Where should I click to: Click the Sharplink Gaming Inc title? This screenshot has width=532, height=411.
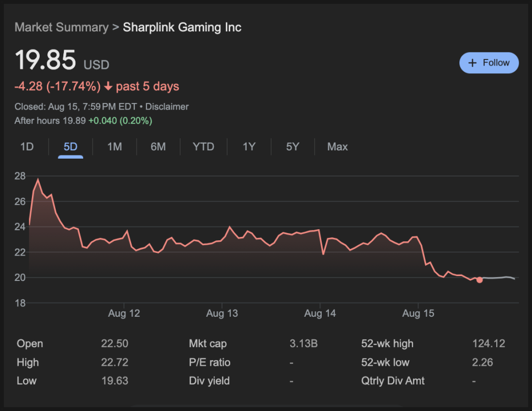tap(182, 27)
